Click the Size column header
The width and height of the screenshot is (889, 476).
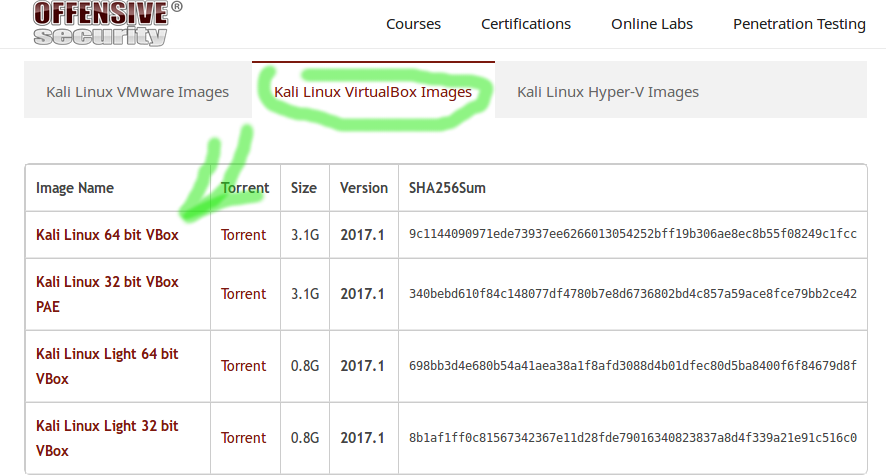[304, 188]
